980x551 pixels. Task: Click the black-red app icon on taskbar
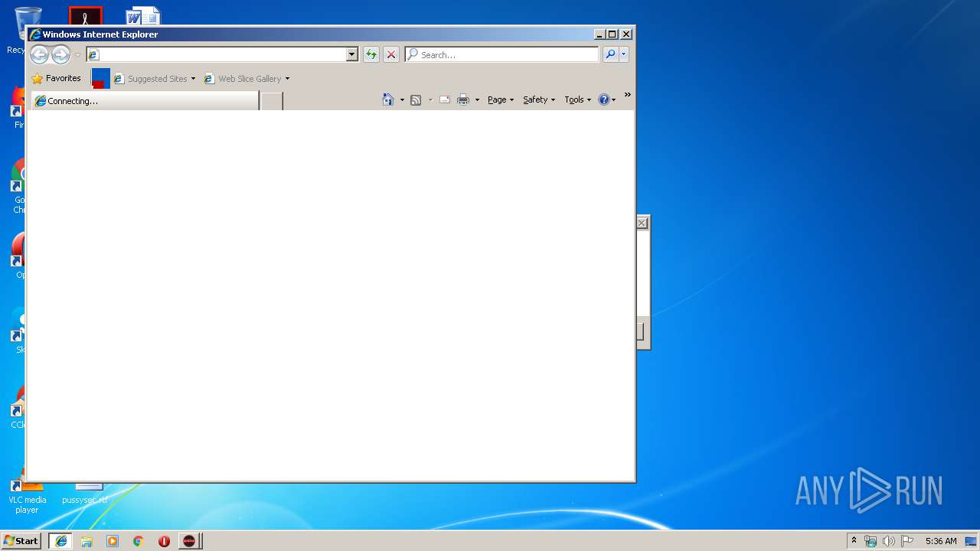(189, 541)
